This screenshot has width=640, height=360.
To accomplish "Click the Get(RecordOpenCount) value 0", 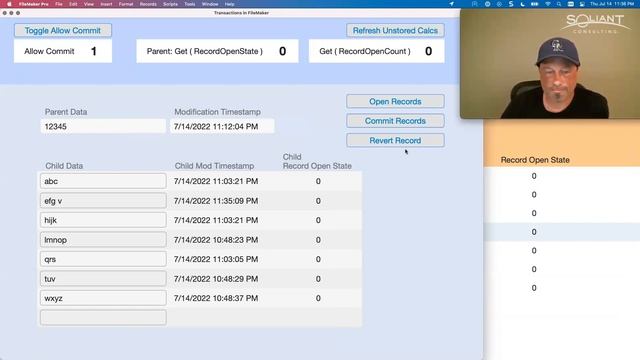I will [428, 51].
